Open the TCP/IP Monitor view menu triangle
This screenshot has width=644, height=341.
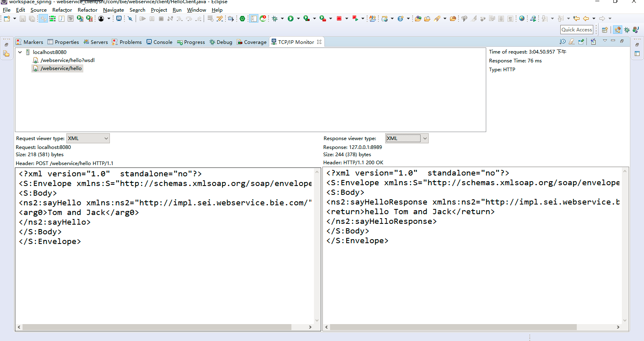pyautogui.click(x=605, y=41)
